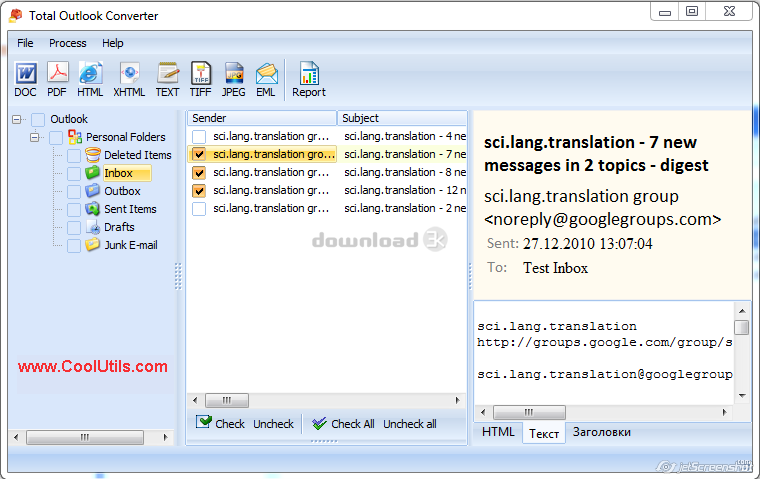Tick the Sent Items checkbox
Screen dimensions: 760x479
point(74,209)
